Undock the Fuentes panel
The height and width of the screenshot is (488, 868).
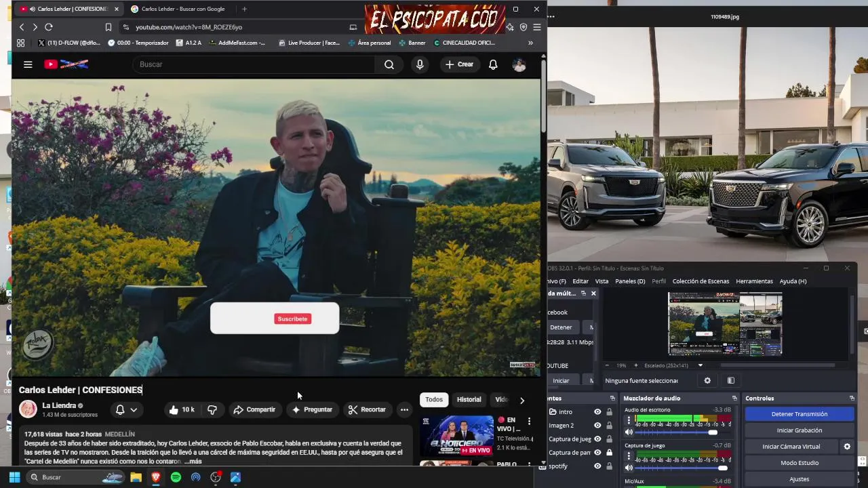click(x=612, y=399)
